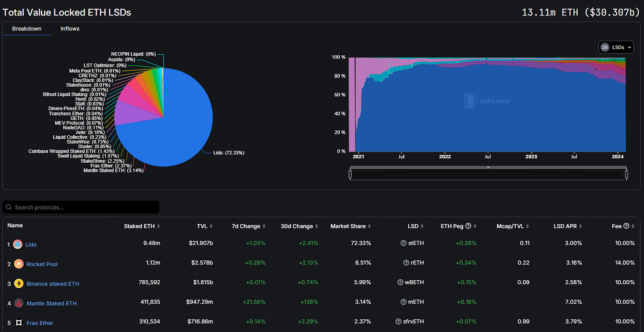The image size is (644, 332).
Task: Click the 'Lido: (72.33%)' pie label
Action: tap(229, 153)
